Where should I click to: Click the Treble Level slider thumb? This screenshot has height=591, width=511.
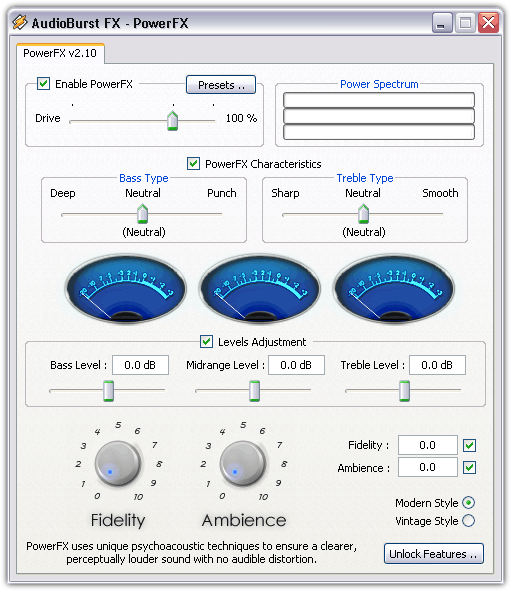click(404, 391)
